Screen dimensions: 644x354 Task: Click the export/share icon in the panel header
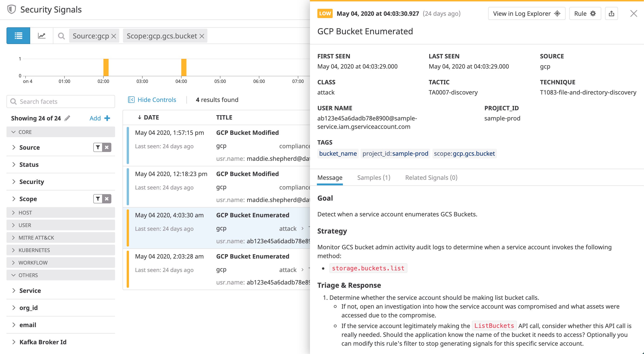click(x=612, y=13)
